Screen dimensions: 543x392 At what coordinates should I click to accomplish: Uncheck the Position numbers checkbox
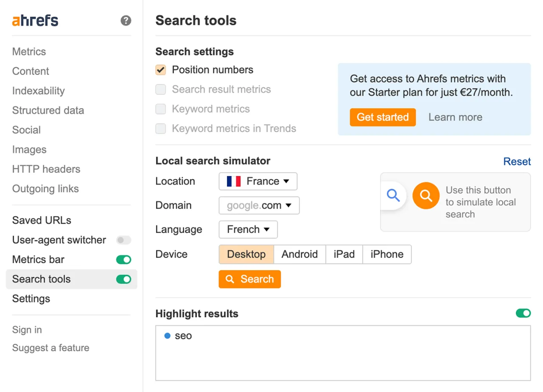(x=161, y=70)
